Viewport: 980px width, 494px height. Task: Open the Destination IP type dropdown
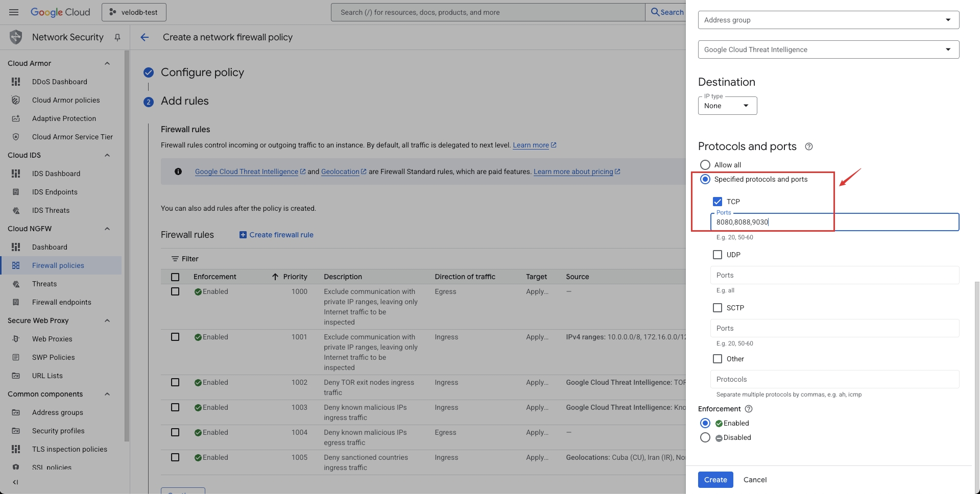(x=727, y=106)
